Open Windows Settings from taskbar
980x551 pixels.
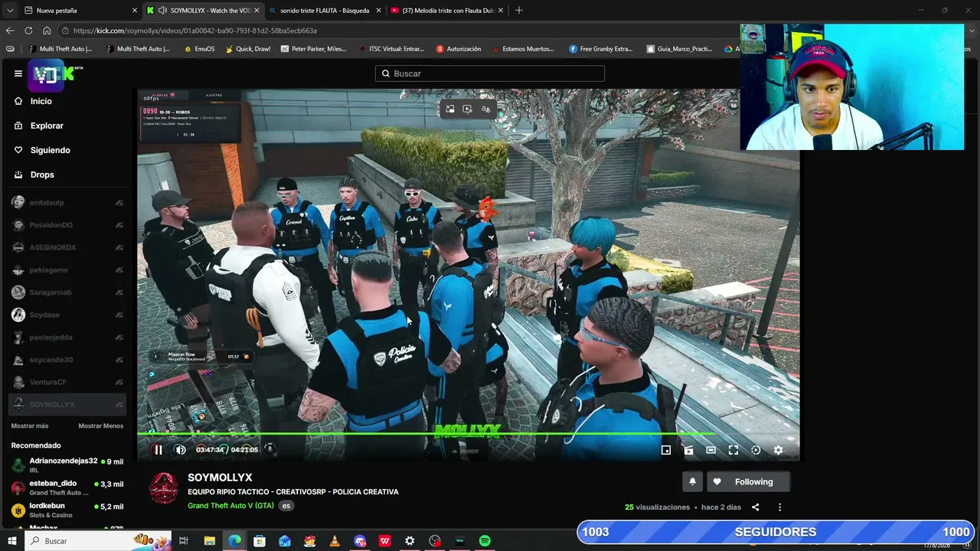410,541
